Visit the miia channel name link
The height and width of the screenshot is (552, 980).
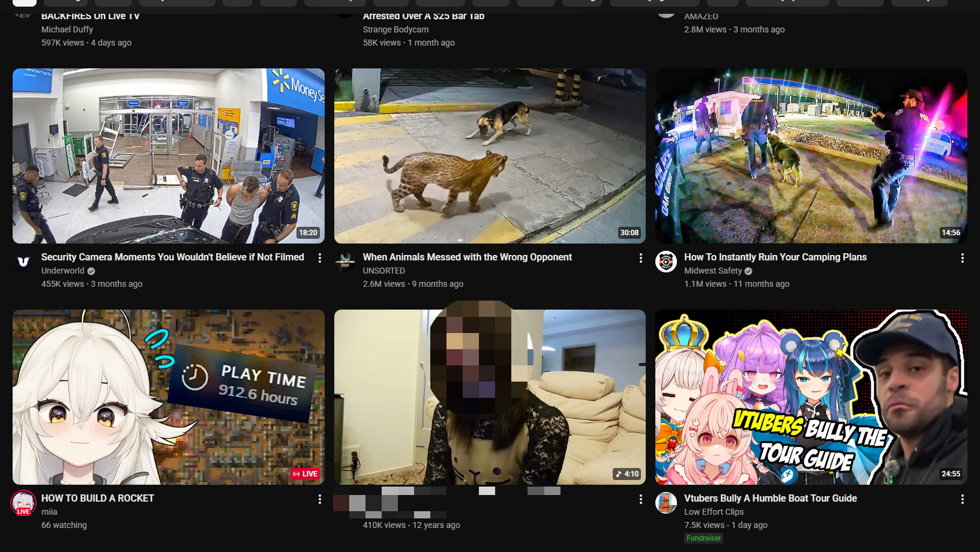point(49,512)
